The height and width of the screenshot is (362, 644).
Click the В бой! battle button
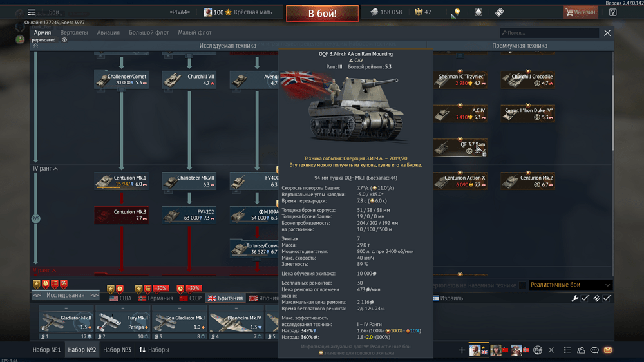pos(322,13)
